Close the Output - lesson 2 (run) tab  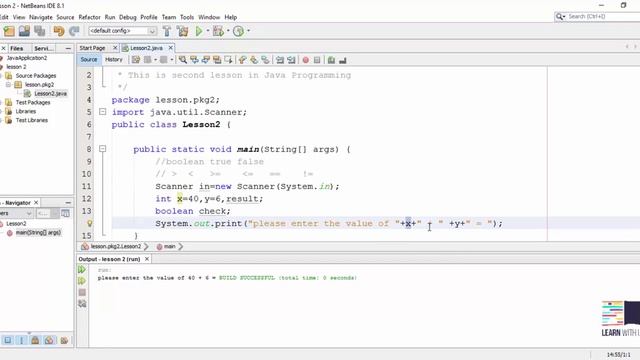[147, 259]
